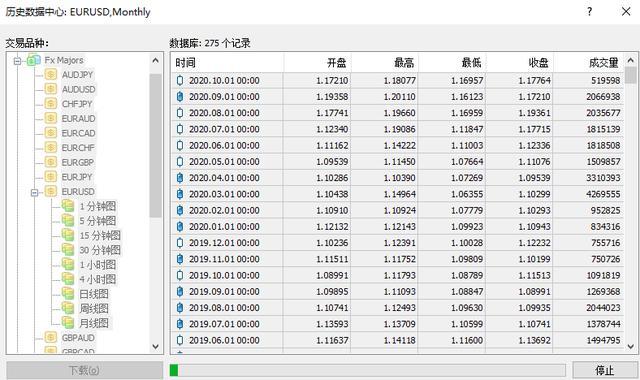Click open price 1.12340
The height and width of the screenshot is (380, 640).
coord(332,129)
